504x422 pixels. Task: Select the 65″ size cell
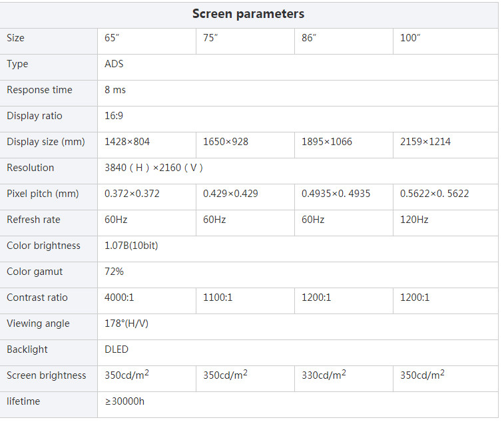112,38
